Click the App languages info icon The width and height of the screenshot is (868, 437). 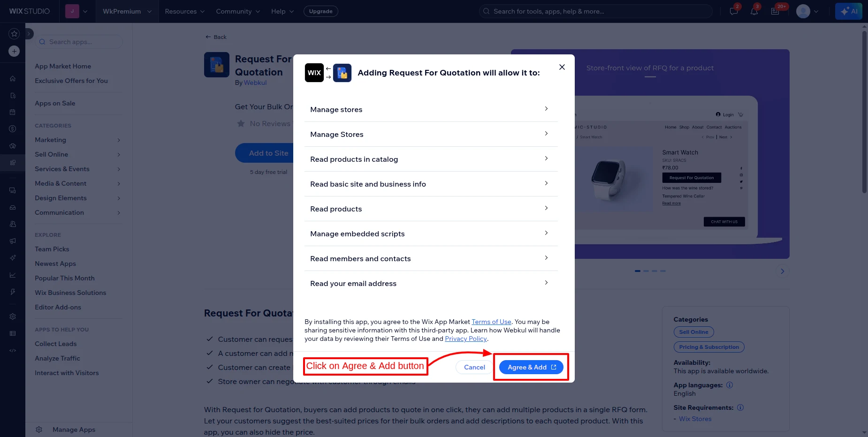(730, 385)
